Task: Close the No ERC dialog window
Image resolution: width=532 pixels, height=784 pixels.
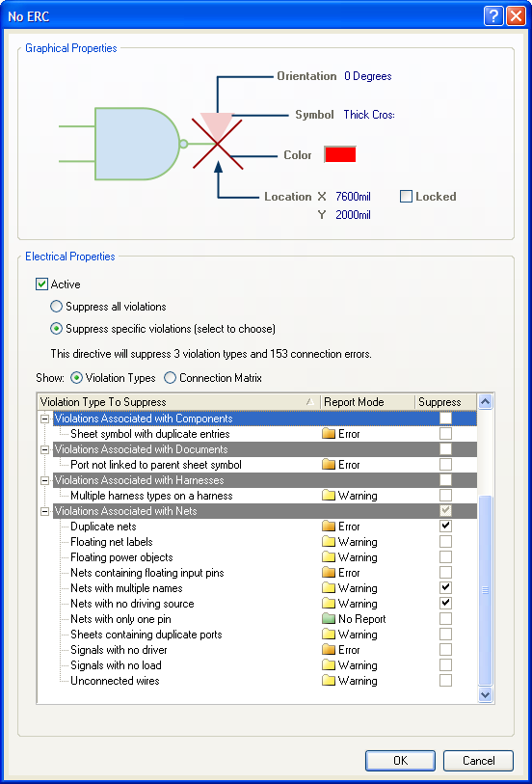Action: pos(516,16)
